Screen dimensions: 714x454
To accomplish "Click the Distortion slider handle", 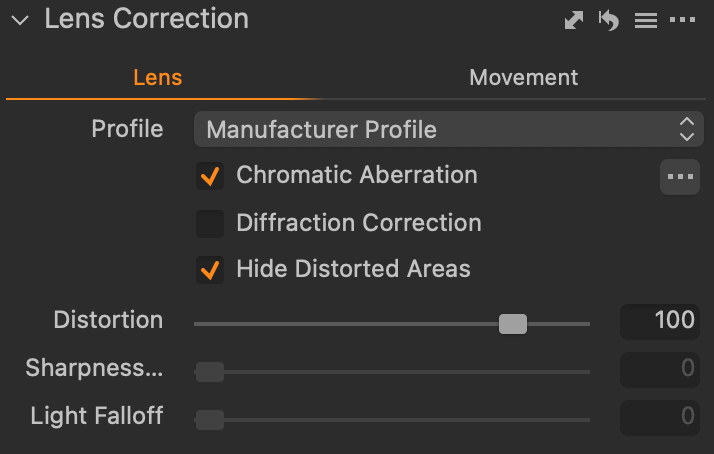I will (513, 324).
